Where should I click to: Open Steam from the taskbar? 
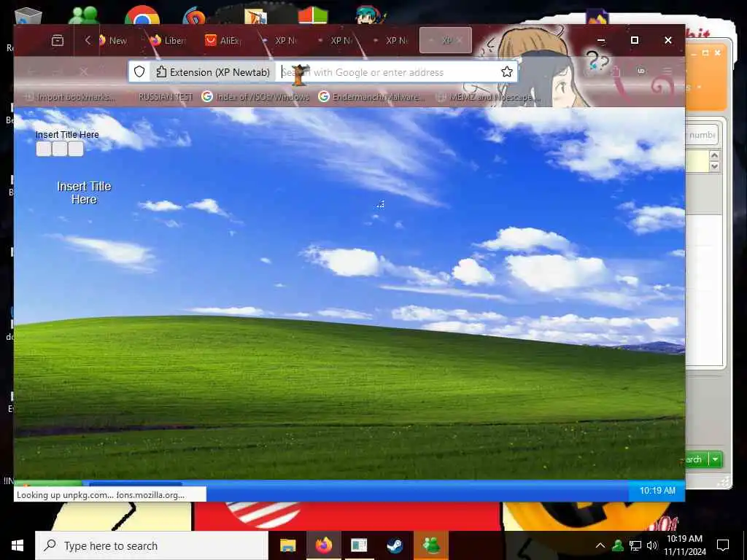[x=395, y=545]
